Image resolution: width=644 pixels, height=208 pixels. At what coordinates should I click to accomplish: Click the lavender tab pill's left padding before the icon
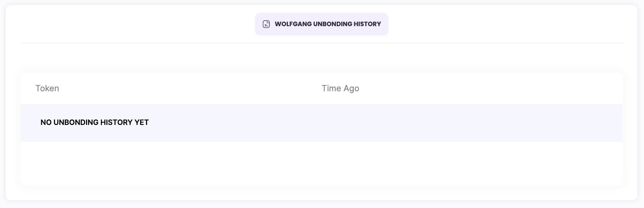tap(259, 24)
